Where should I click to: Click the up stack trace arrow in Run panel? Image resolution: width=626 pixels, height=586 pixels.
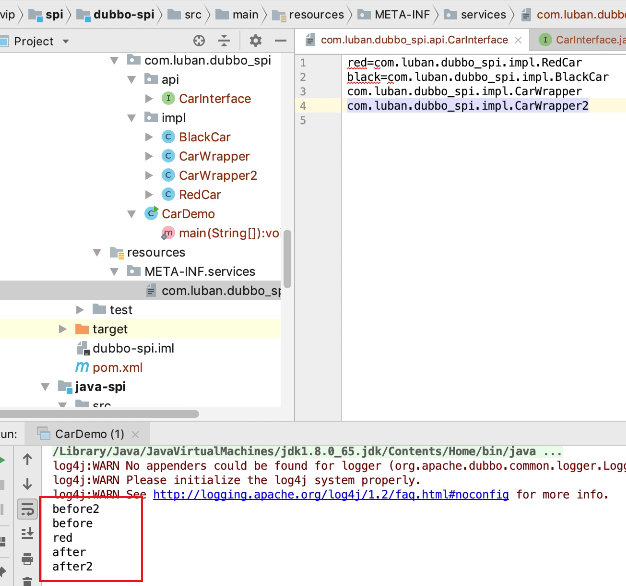(27, 459)
